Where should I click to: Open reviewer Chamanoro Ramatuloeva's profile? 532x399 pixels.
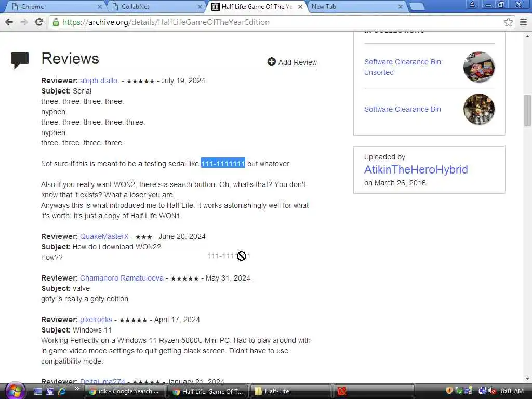[x=122, y=278]
